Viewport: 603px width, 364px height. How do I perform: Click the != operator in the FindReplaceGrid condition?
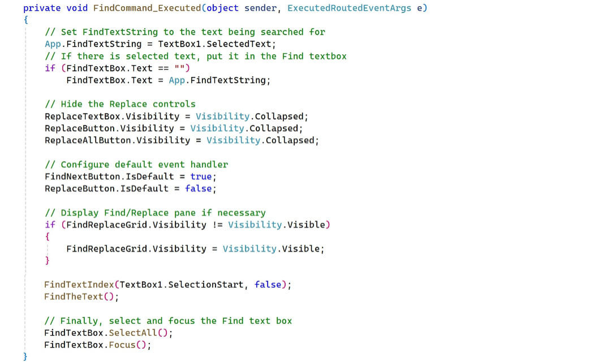pyautogui.click(x=217, y=225)
